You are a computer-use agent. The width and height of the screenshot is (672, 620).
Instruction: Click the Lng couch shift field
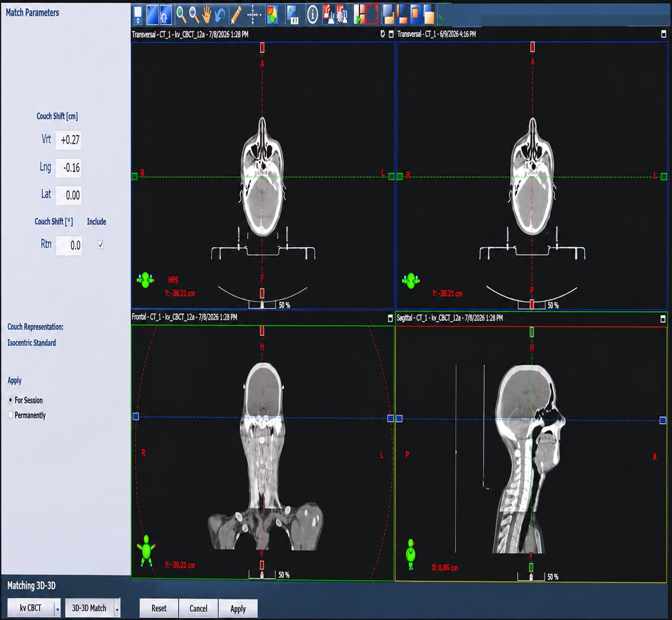pos(68,168)
